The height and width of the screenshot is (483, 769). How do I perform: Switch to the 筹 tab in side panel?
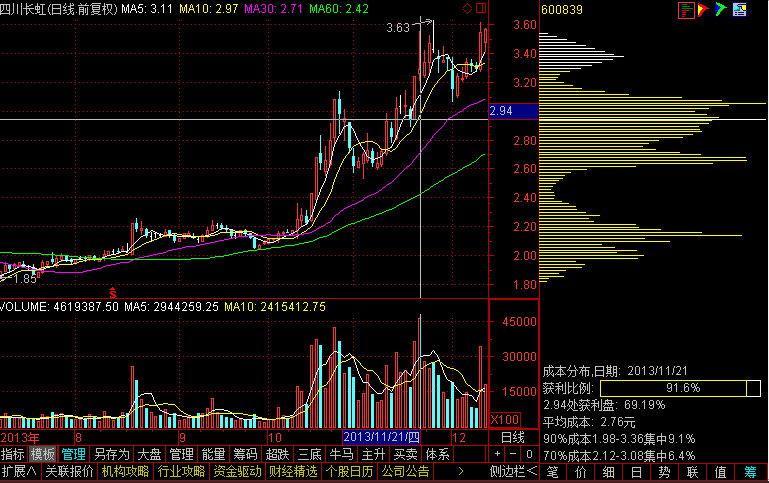pos(750,471)
